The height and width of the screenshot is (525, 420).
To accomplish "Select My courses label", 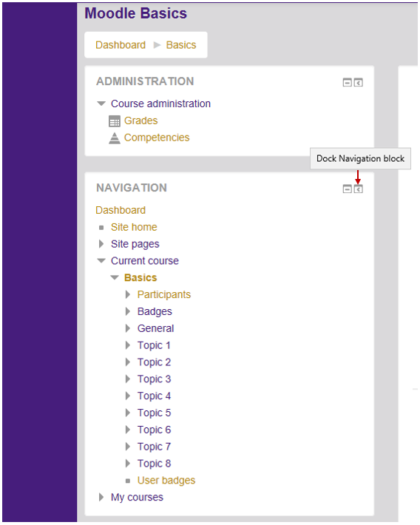I will (x=137, y=498).
